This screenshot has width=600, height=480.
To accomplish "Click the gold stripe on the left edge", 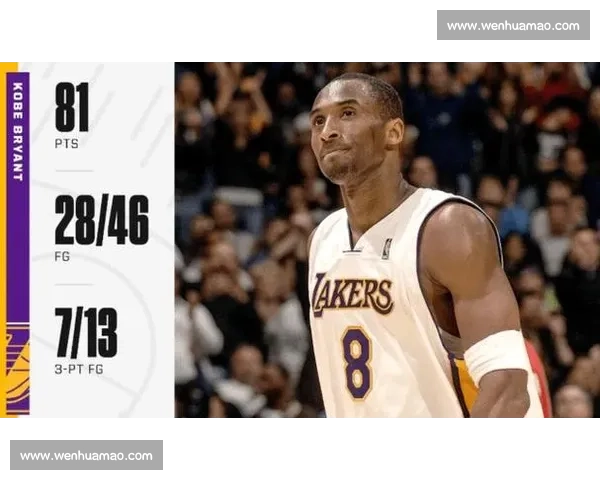I will click(x=4, y=240).
